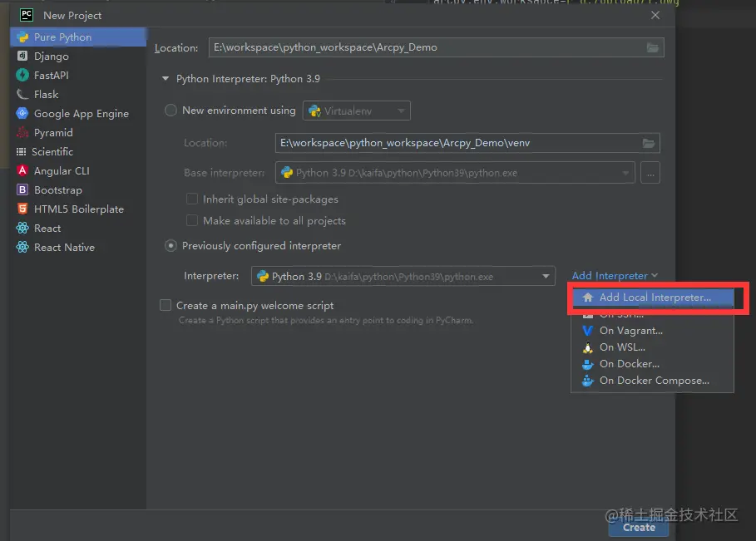This screenshot has height=541, width=756.
Task: Browse folder for project Location
Action: pyautogui.click(x=652, y=47)
